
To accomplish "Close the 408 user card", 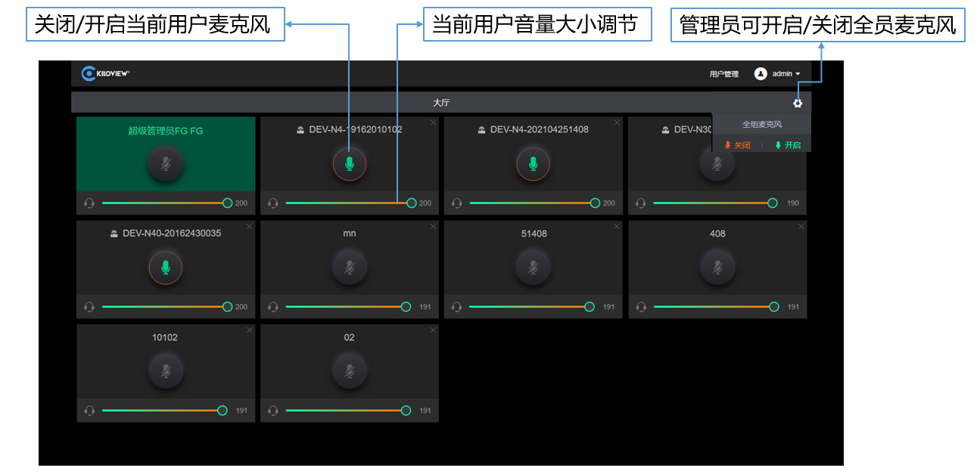I will coord(801,226).
